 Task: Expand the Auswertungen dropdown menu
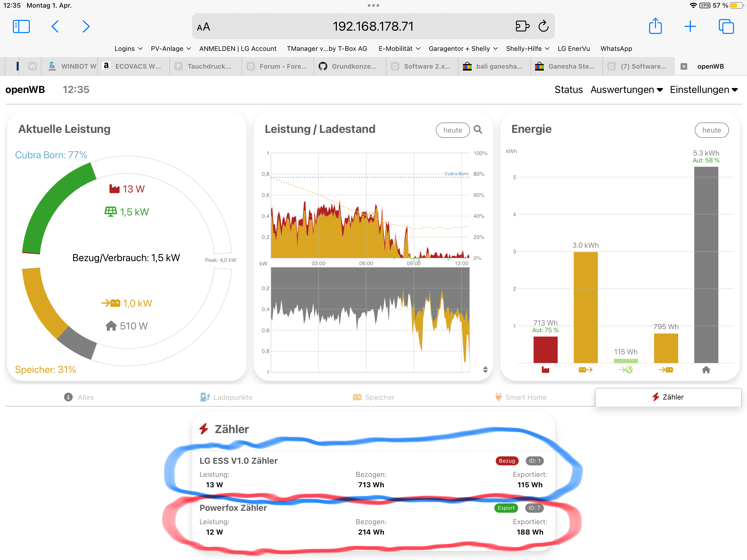[626, 89]
